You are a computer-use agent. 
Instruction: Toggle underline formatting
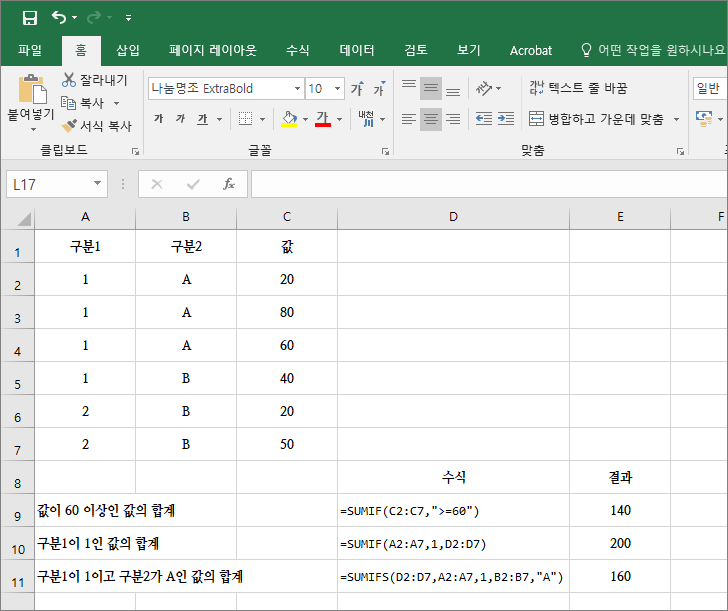point(202,119)
